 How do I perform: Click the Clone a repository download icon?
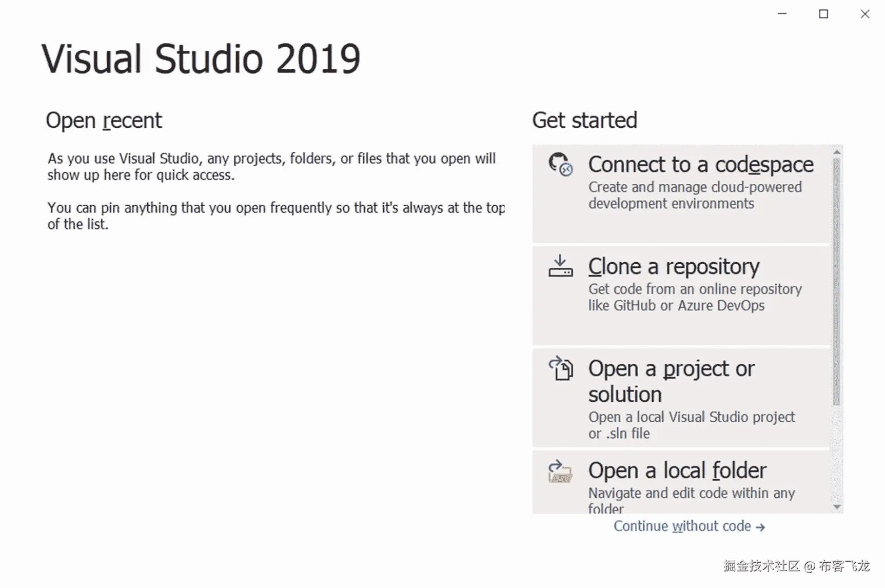[560, 266]
